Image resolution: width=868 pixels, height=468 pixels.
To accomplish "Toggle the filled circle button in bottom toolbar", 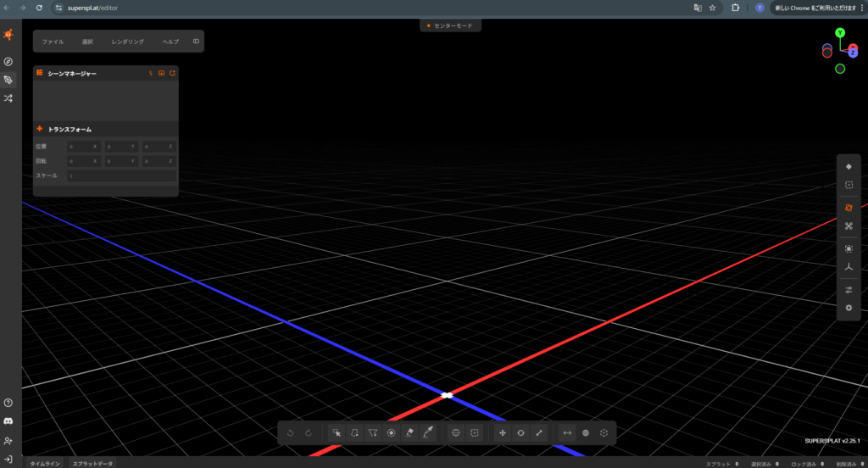I will [586, 433].
